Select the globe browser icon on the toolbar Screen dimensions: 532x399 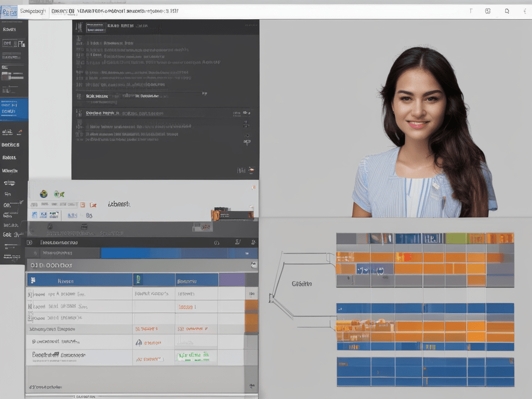tap(44, 193)
